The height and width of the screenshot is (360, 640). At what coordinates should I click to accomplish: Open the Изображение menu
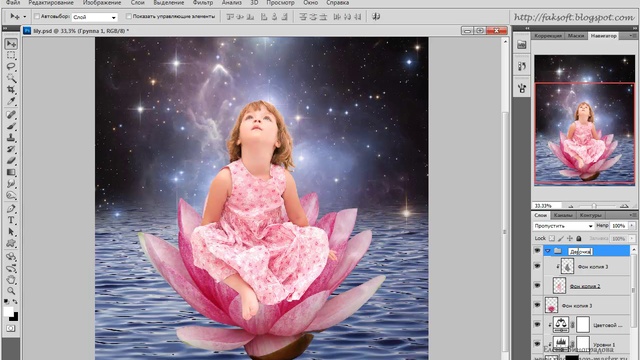point(102,2)
